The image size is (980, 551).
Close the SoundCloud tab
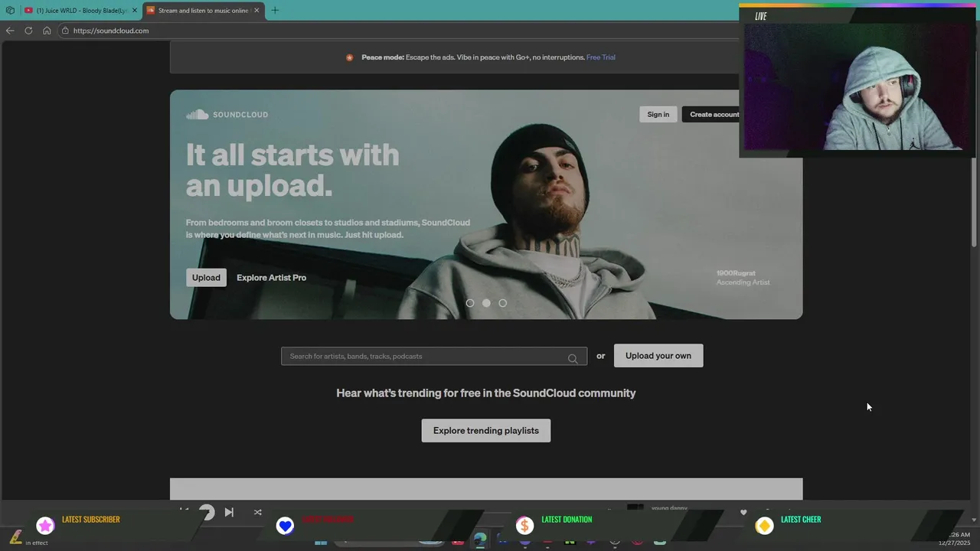[x=256, y=11]
